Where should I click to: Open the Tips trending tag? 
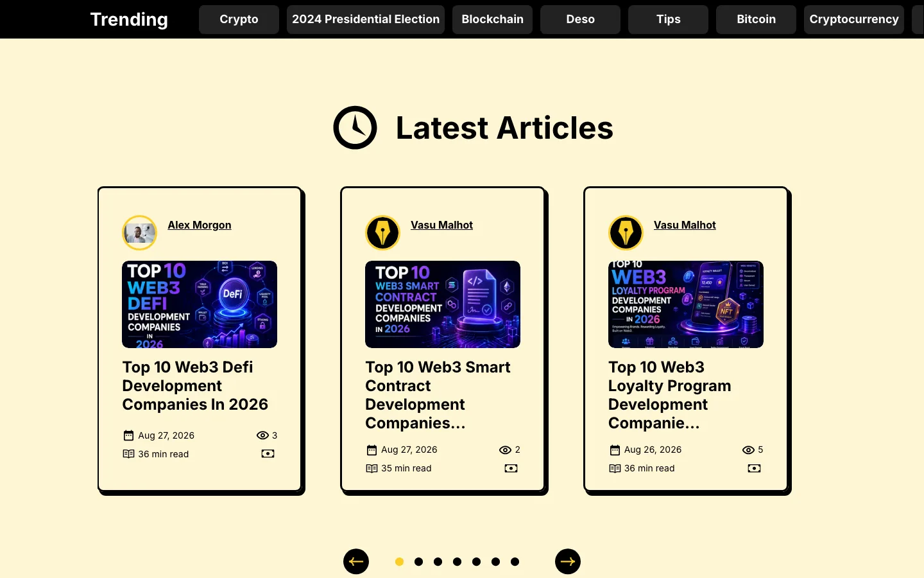pyautogui.click(x=668, y=19)
